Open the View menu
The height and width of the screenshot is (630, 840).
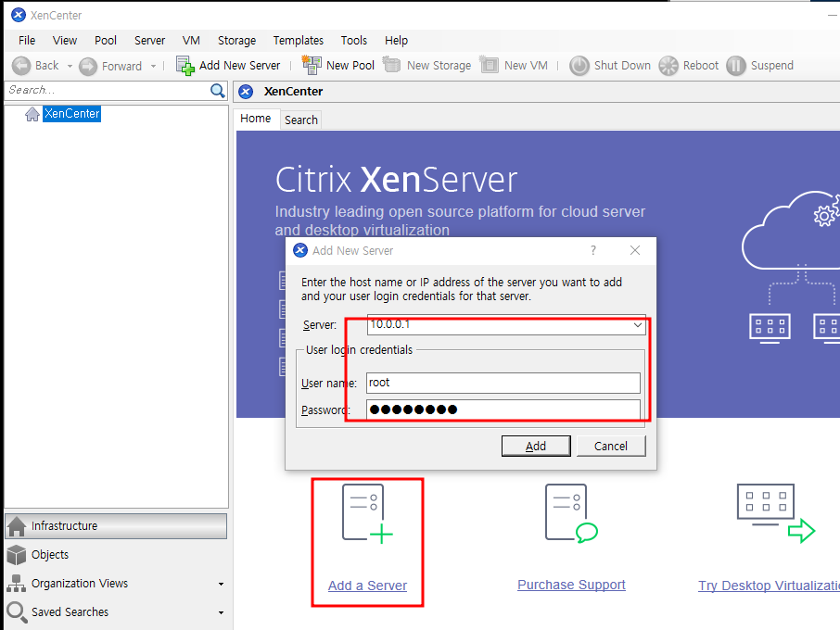pos(65,41)
